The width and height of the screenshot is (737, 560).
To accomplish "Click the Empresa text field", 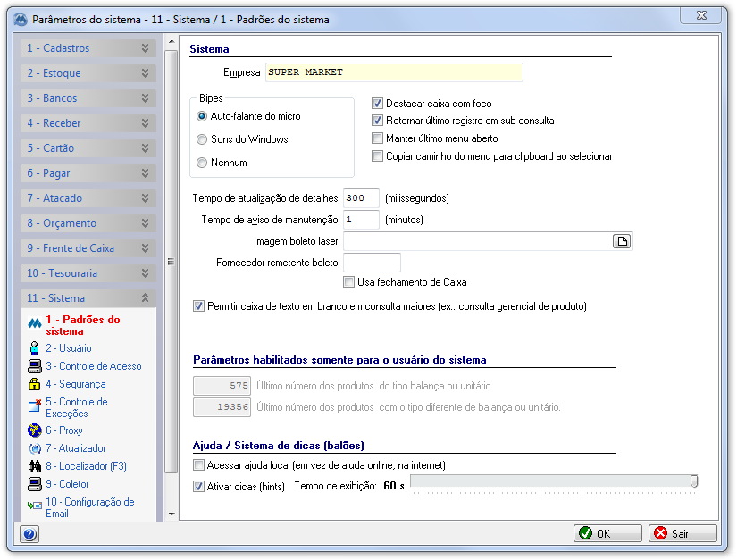I will tap(394, 72).
